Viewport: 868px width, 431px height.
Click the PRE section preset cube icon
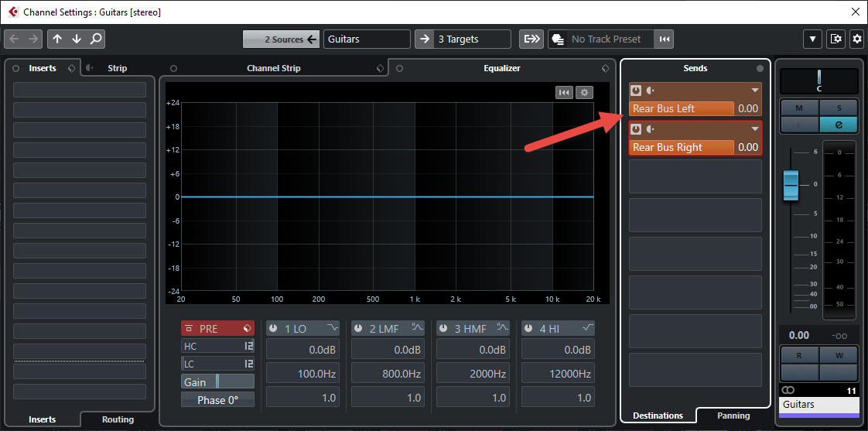pyautogui.click(x=247, y=329)
